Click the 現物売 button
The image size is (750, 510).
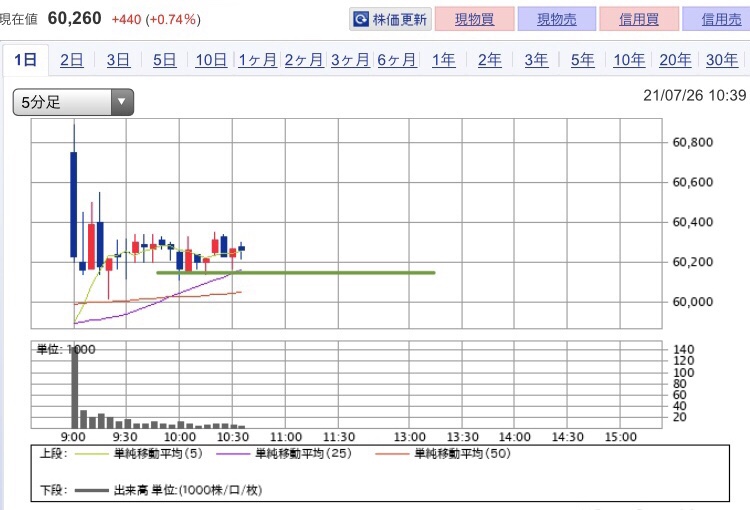coord(557,19)
